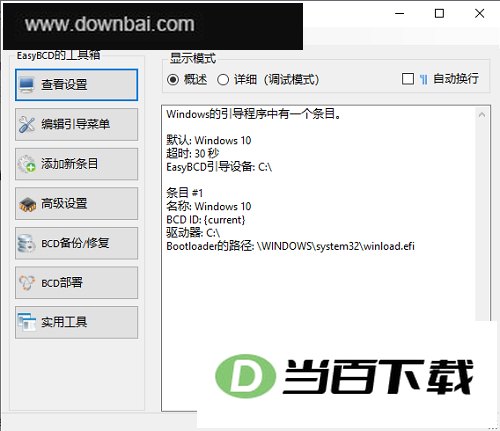
Task: Open 编辑引导菜单 section
Action: (x=76, y=124)
